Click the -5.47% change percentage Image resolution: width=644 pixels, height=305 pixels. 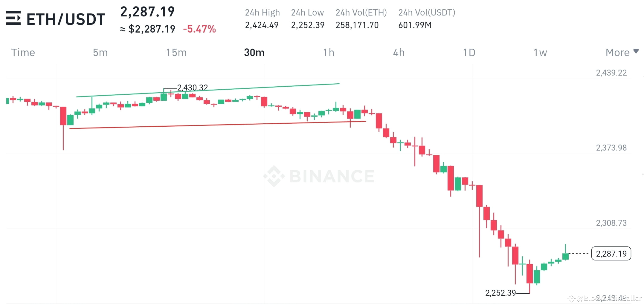point(199,29)
